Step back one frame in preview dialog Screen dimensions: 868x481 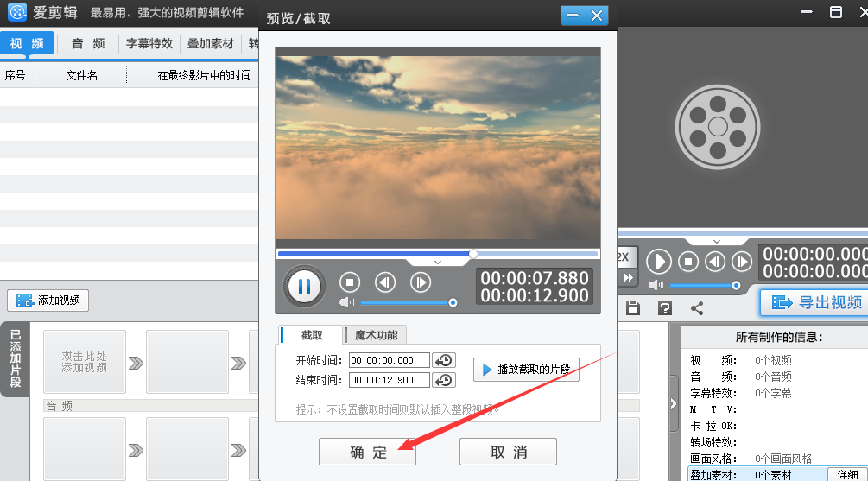[x=384, y=282]
